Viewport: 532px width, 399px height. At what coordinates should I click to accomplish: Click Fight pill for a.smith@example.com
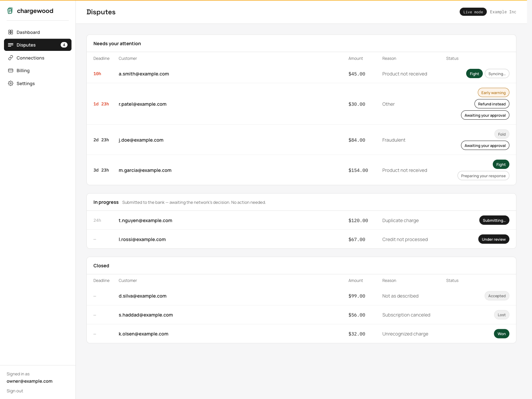coord(474,74)
